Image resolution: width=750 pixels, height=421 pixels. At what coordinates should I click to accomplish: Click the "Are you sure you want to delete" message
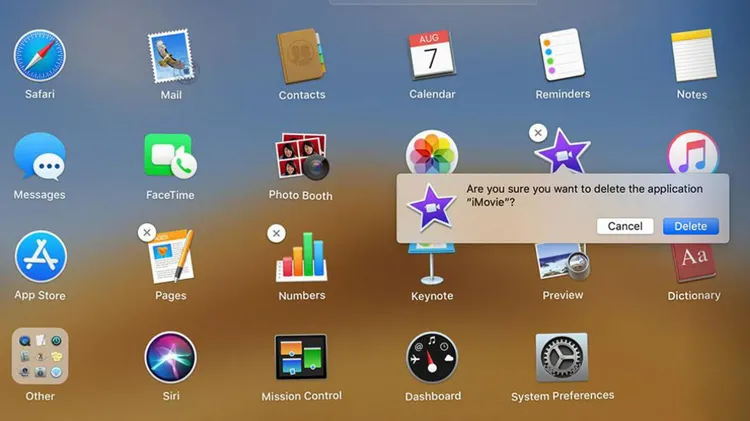tap(585, 195)
